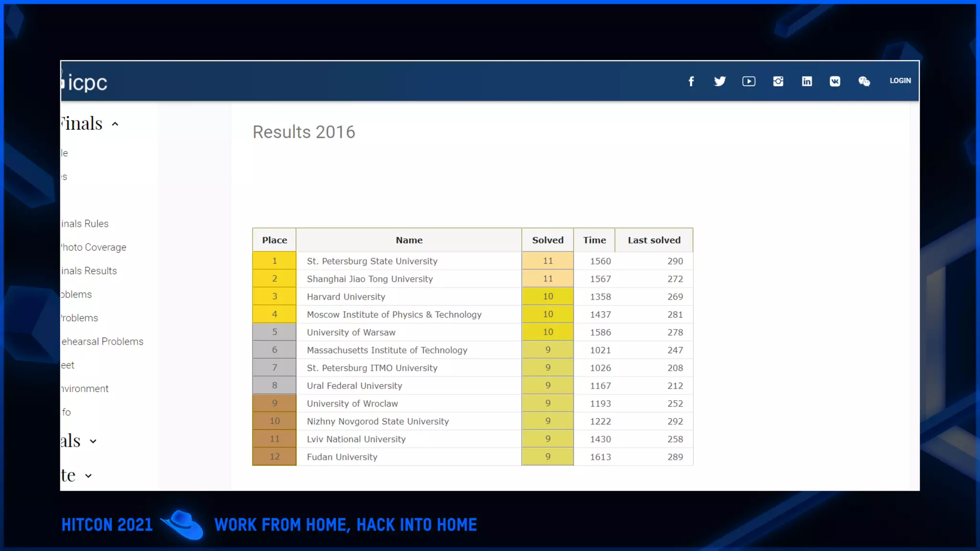Expand the 'als' sidebar section chevron
The width and height of the screenshot is (980, 551).
[93, 441]
